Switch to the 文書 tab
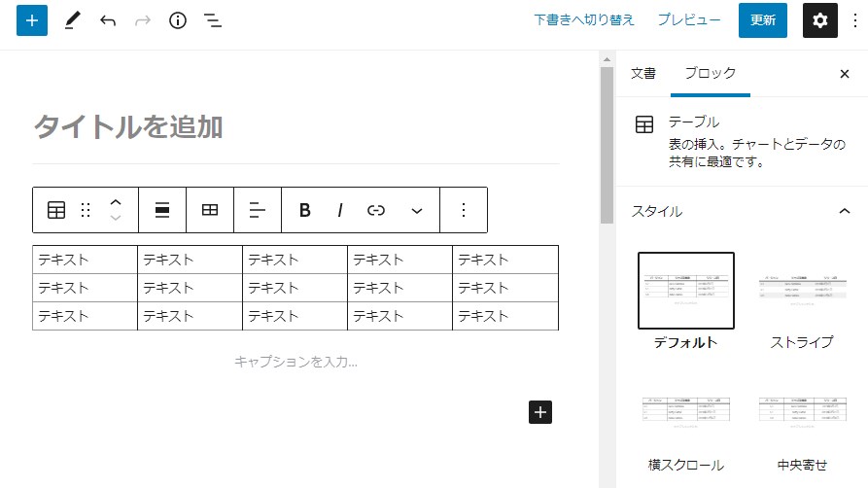868x488 pixels. (643, 73)
